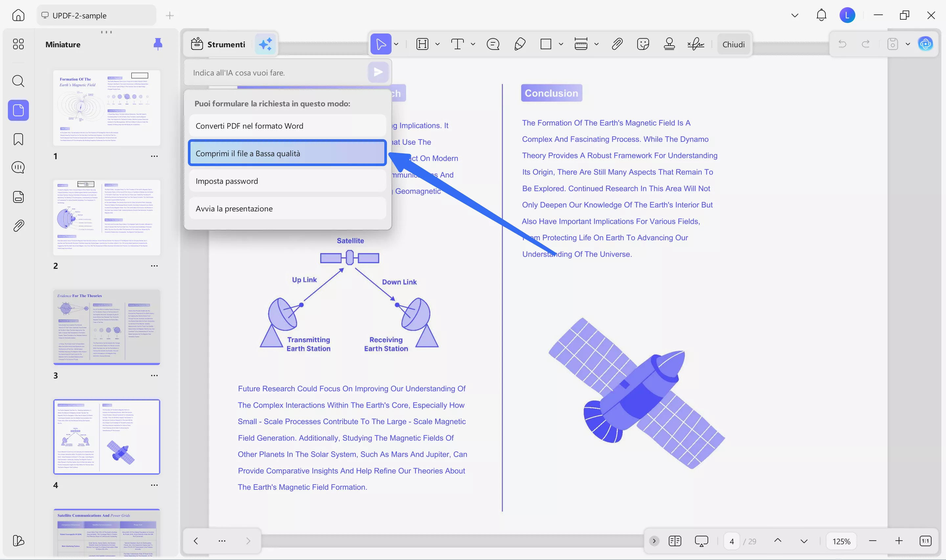Open the save options dropdown arrow
This screenshot has height=560, width=946.
pyautogui.click(x=908, y=44)
